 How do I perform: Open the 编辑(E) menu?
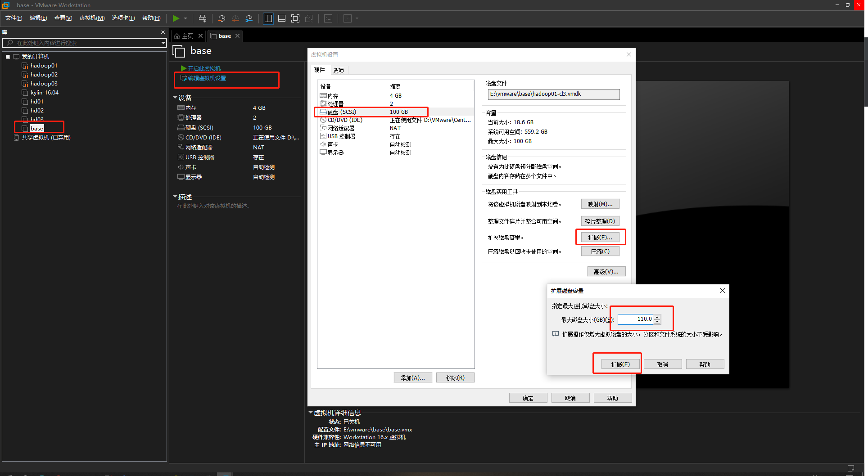(38, 18)
